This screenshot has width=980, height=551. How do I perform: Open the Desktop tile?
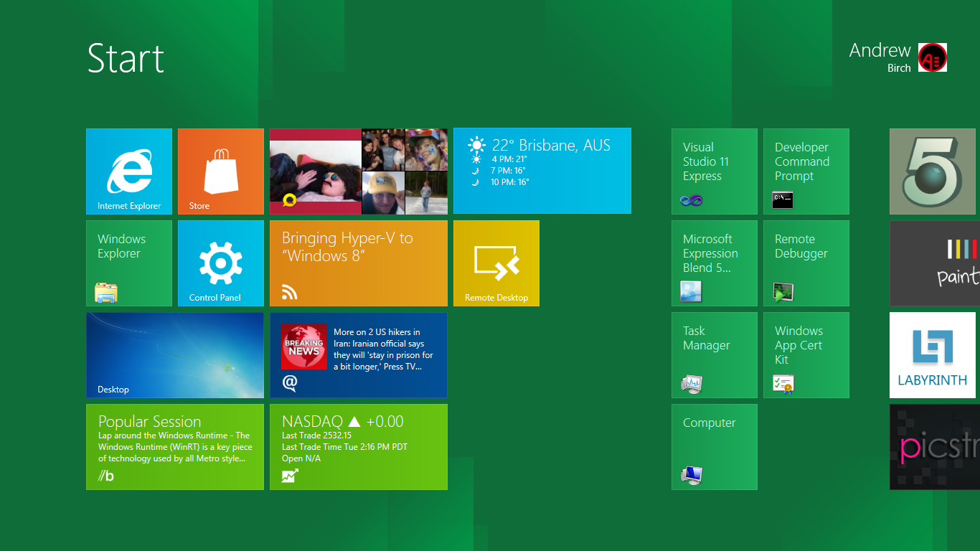pos(175,355)
